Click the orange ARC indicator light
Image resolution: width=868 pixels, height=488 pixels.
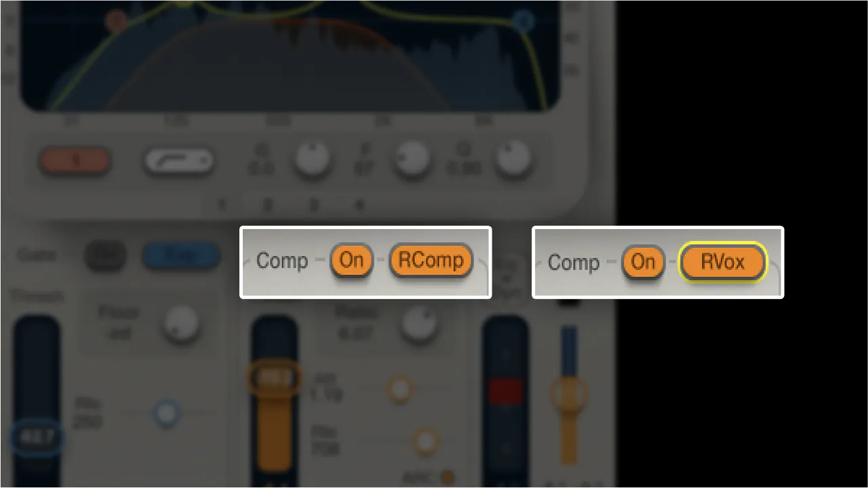[x=447, y=476]
